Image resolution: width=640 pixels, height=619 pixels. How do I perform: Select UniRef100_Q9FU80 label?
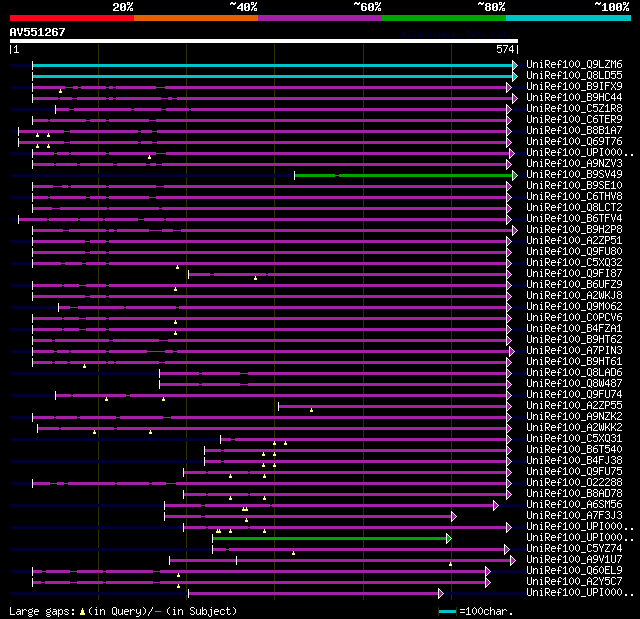pyautogui.click(x=574, y=252)
